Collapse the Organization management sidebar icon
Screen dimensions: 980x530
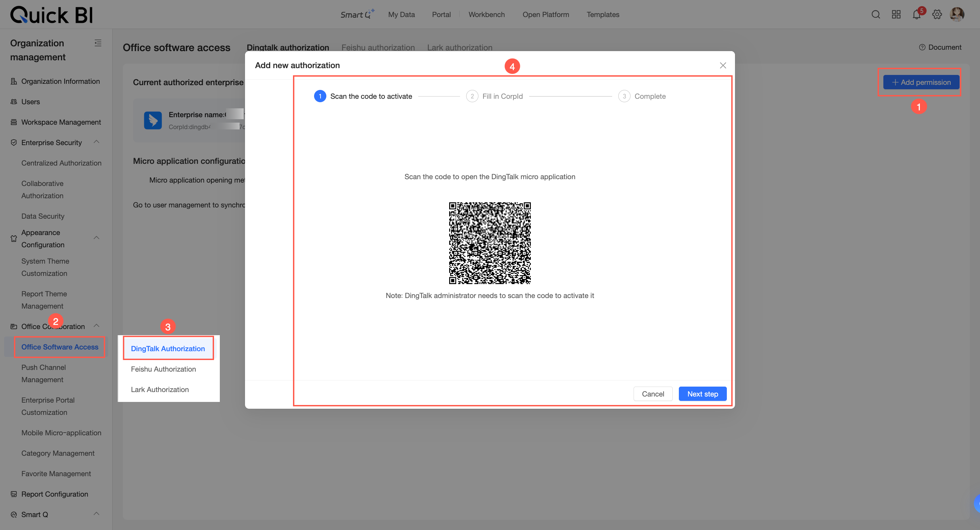[x=98, y=43]
